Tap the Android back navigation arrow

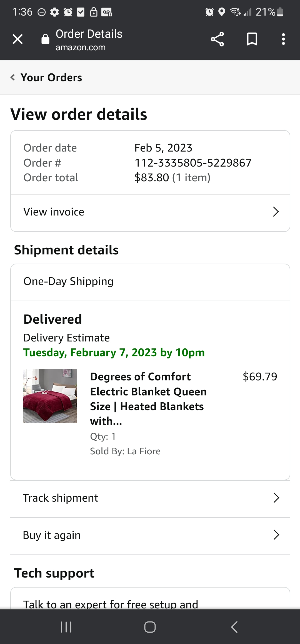click(234, 627)
